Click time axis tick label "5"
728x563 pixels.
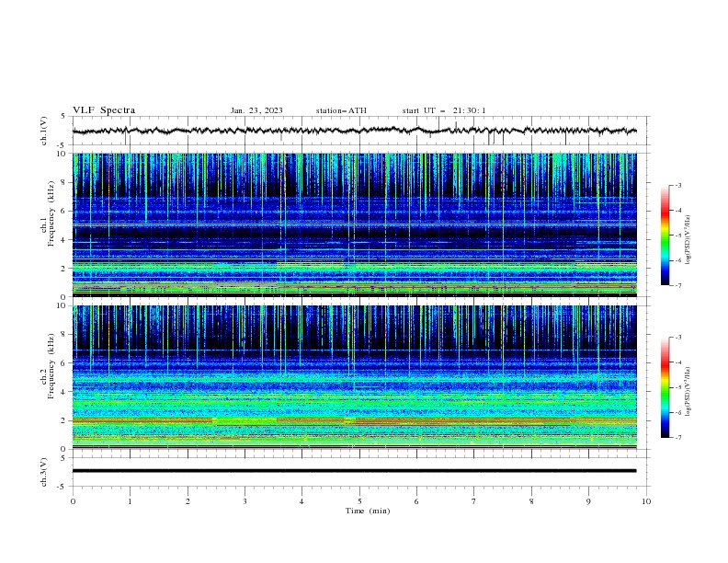(x=359, y=501)
